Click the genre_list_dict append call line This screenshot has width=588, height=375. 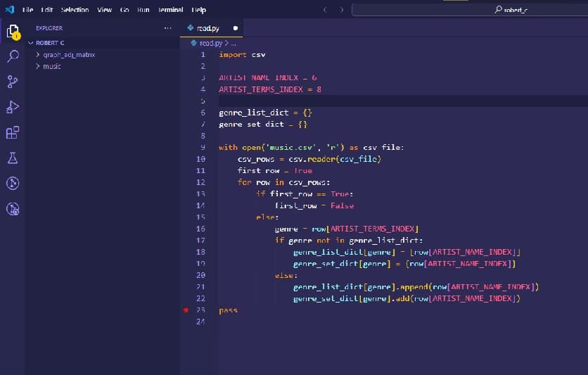(416, 287)
